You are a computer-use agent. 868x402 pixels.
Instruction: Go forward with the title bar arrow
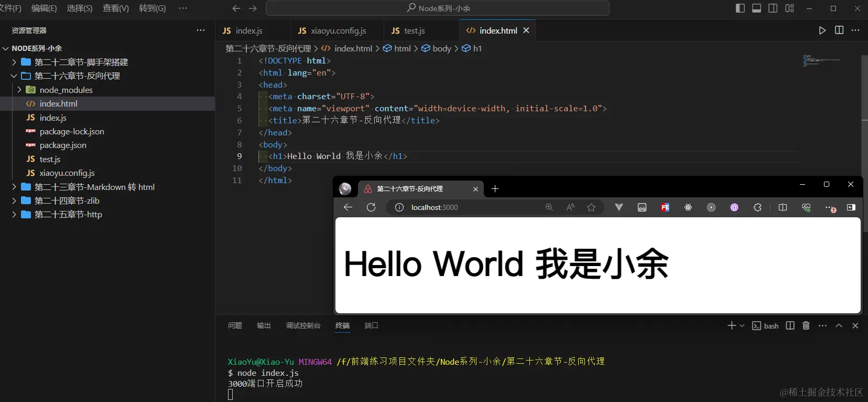pyautogui.click(x=253, y=8)
